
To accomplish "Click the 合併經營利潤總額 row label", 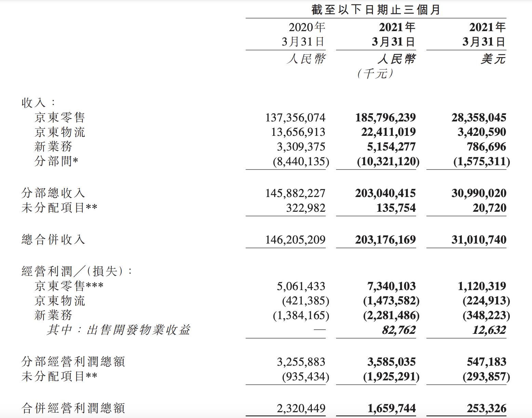I will pos(73,408).
